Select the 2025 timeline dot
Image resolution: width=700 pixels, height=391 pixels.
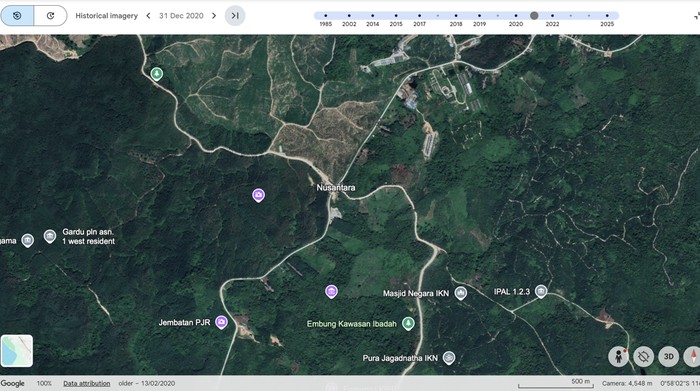(x=607, y=16)
